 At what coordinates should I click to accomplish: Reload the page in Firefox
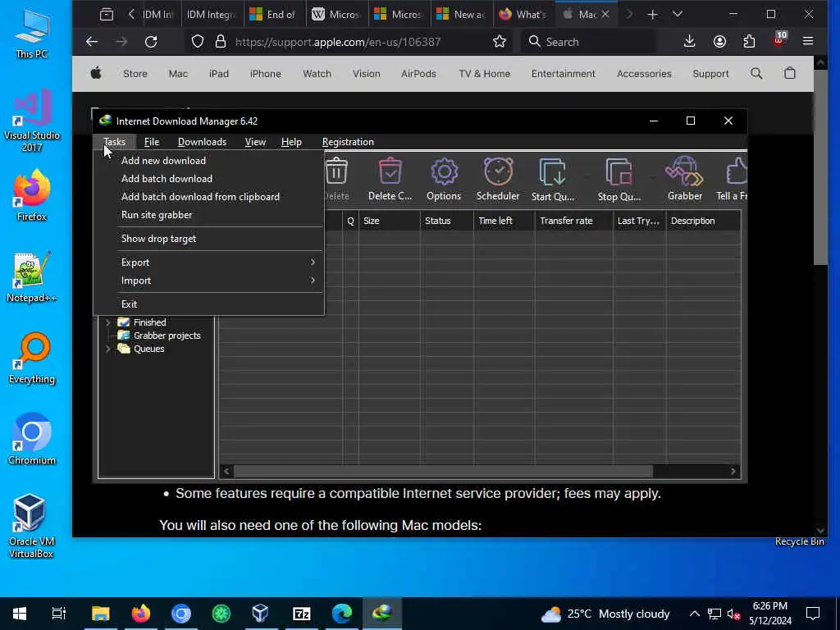coord(151,41)
